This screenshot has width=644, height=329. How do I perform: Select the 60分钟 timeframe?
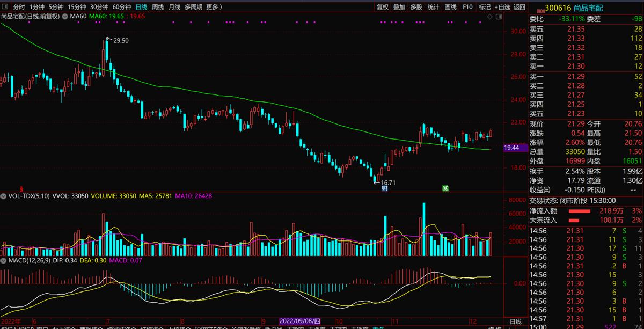[x=121, y=7]
